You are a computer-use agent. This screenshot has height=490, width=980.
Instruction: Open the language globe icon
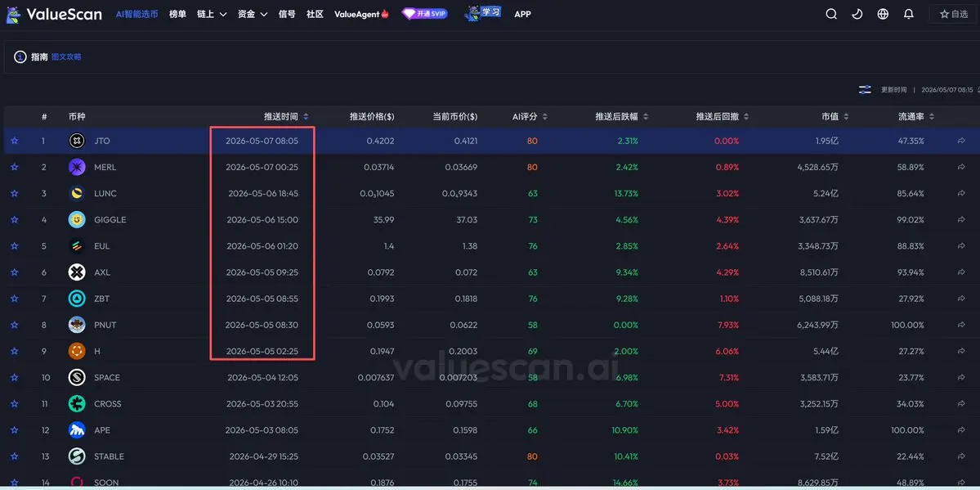[883, 14]
